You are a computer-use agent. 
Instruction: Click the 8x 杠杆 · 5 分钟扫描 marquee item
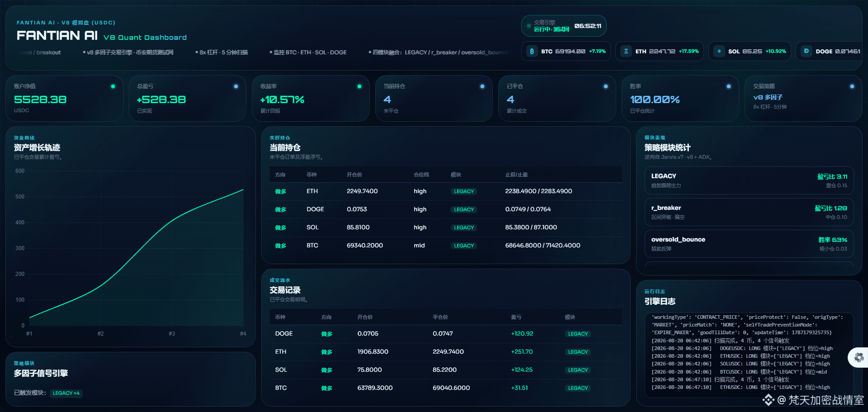click(222, 52)
